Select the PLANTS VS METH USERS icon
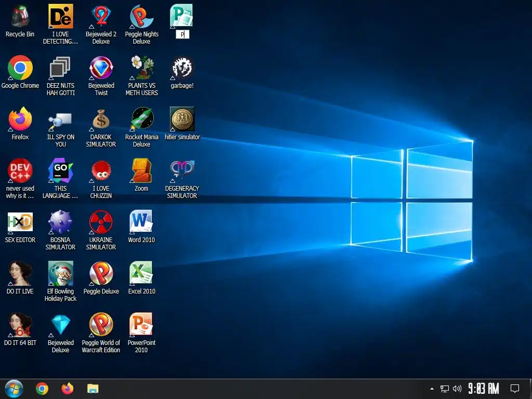This screenshot has height=399, width=532. 141,68
